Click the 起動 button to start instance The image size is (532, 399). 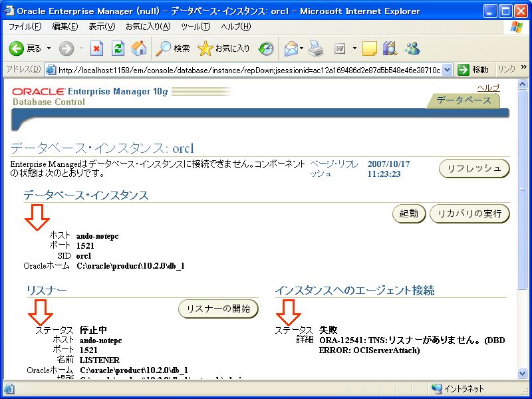[408, 213]
